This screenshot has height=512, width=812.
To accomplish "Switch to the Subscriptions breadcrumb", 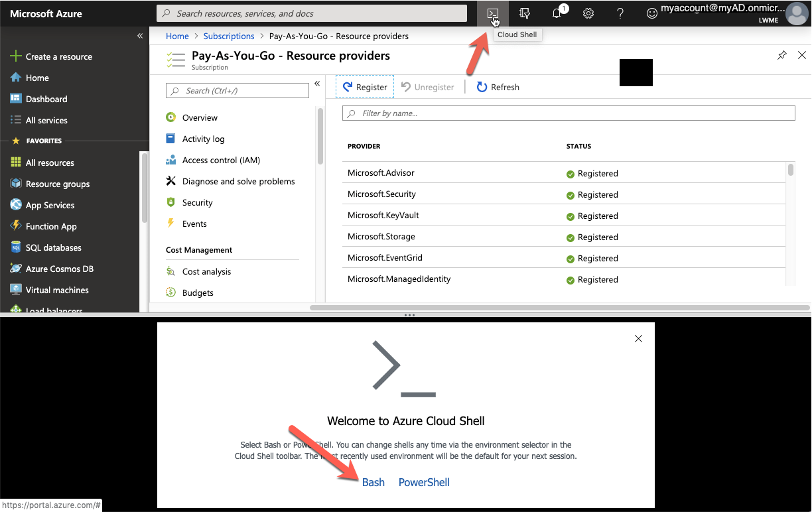I will (229, 36).
